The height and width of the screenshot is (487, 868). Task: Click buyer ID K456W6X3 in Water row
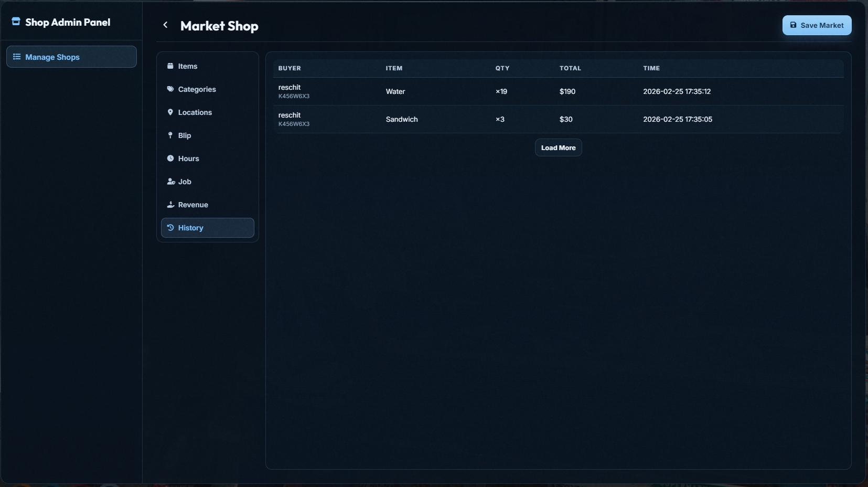click(294, 96)
